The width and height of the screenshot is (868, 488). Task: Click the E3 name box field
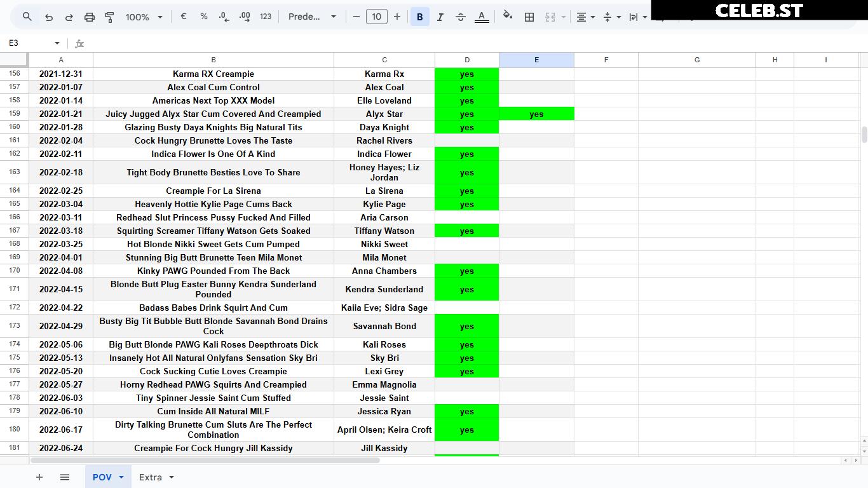29,43
